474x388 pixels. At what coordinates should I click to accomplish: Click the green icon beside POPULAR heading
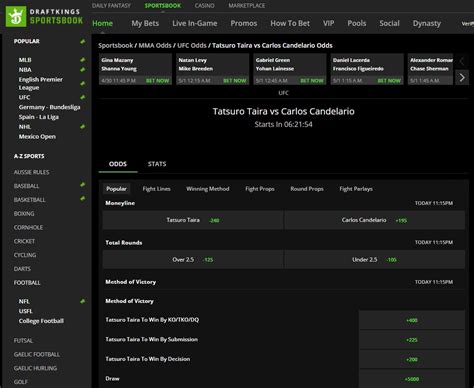point(83,41)
